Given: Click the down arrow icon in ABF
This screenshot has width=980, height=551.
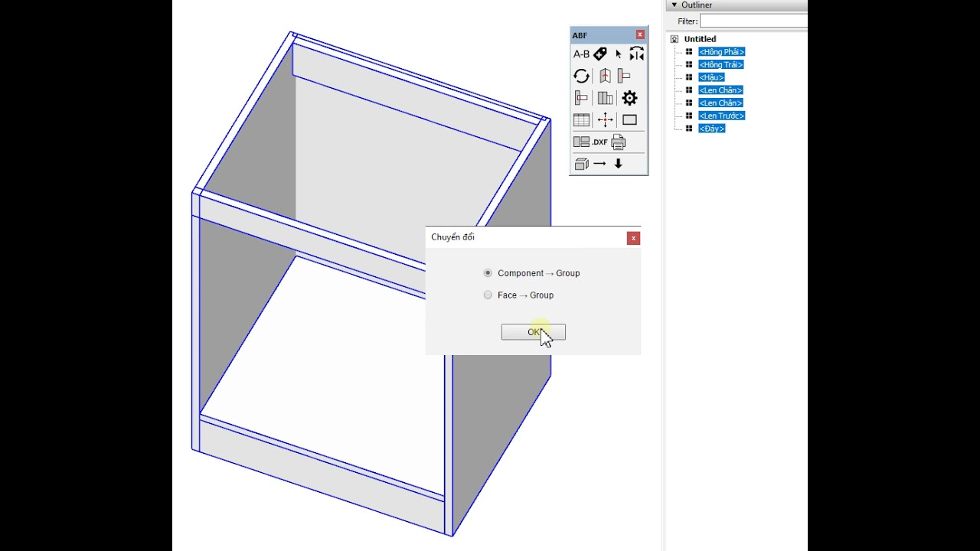Looking at the screenshot, I should pyautogui.click(x=619, y=164).
